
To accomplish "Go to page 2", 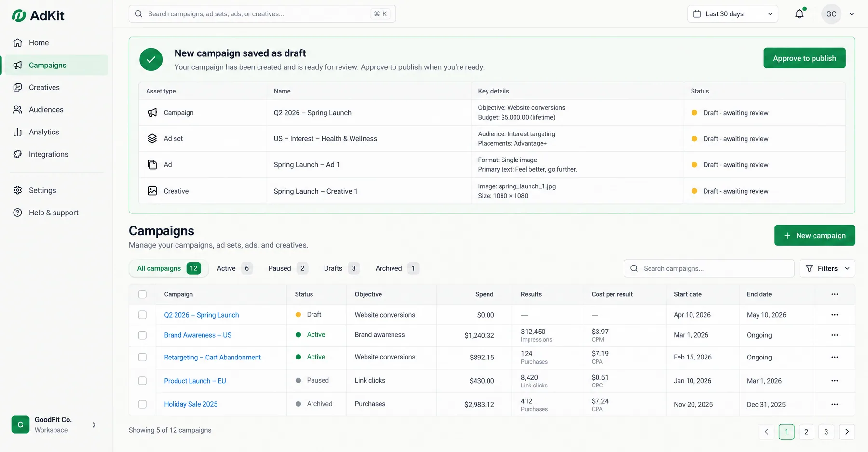I will coord(806,432).
